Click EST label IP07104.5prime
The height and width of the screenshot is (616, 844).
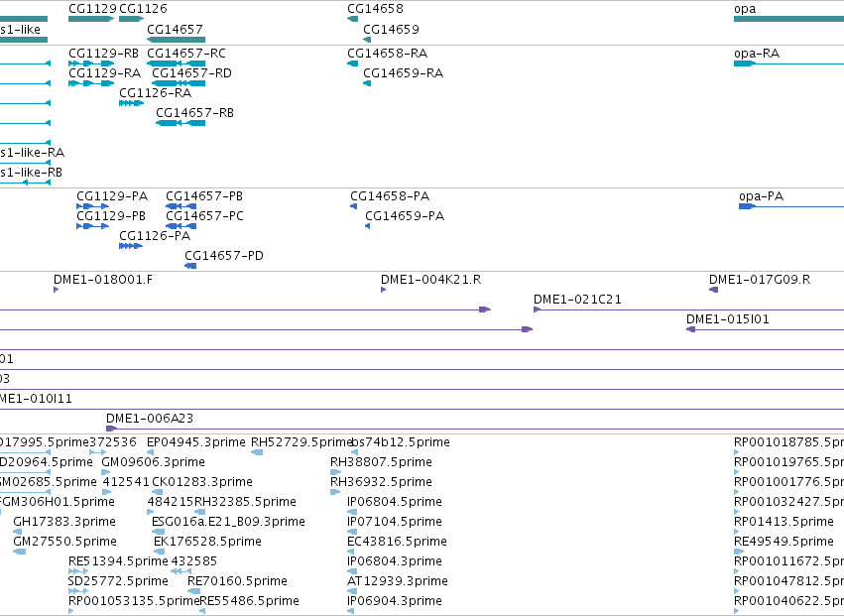click(x=395, y=522)
